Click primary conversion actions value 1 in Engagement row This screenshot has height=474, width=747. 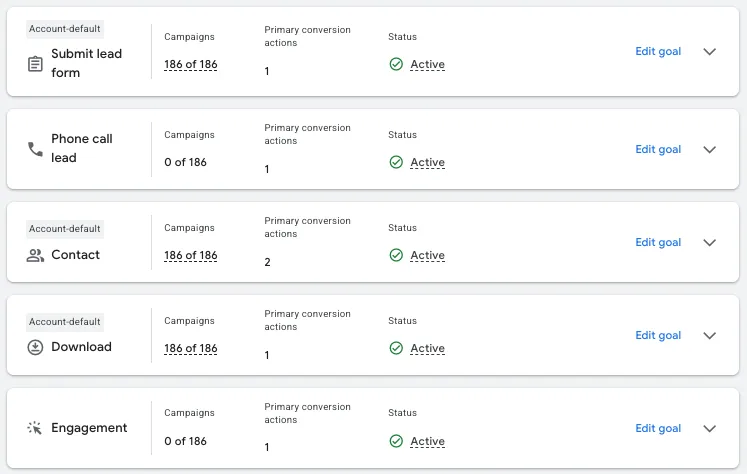pos(267,447)
